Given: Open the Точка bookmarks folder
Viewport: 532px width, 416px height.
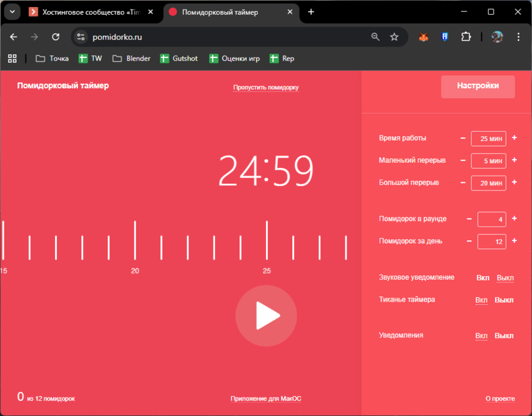Looking at the screenshot, I should pos(52,58).
